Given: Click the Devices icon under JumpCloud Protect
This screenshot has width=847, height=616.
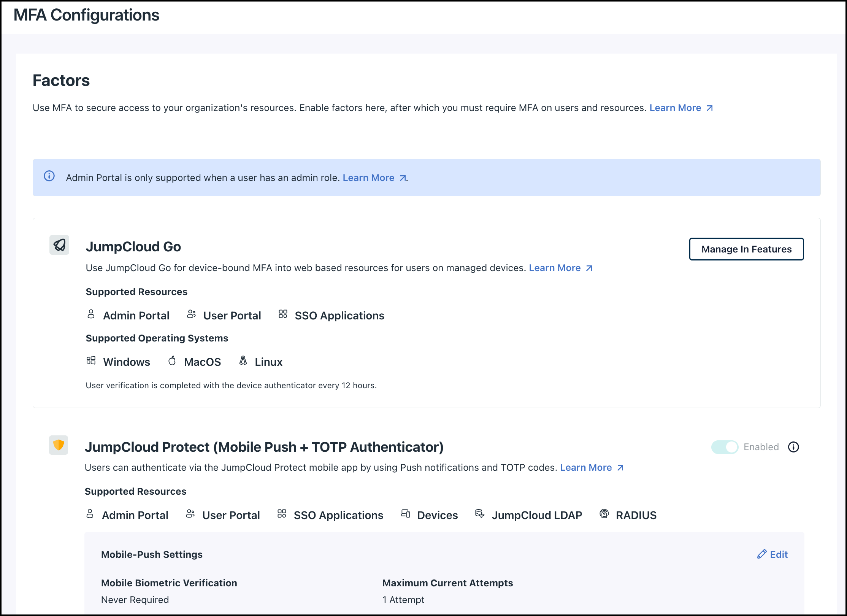Looking at the screenshot, I should pos(405,514).
